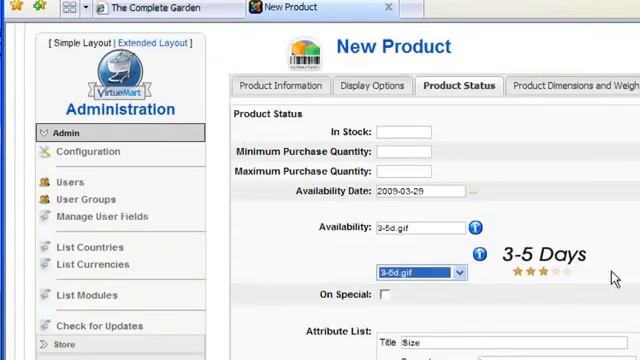640x360 pixels.
Task: Open List Modules
Action: [x=87, y=295]
